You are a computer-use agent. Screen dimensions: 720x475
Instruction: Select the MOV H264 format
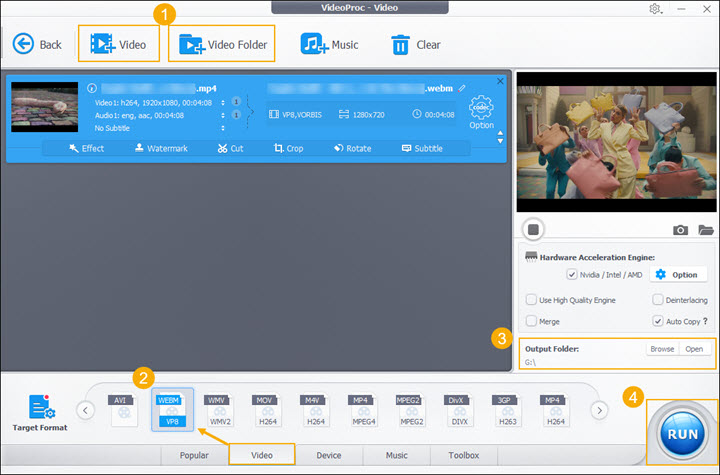pyautogui.click(x=267, y=410)
